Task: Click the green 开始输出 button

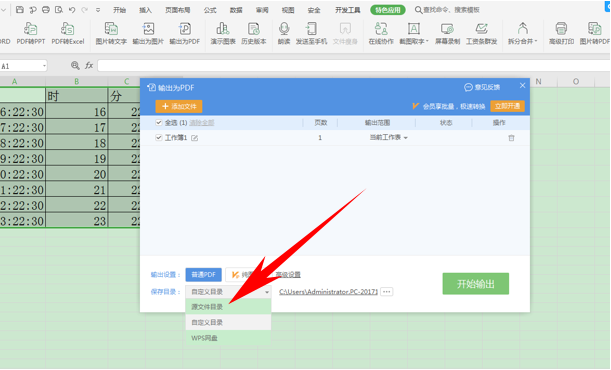Action: [x=475, y=284]
